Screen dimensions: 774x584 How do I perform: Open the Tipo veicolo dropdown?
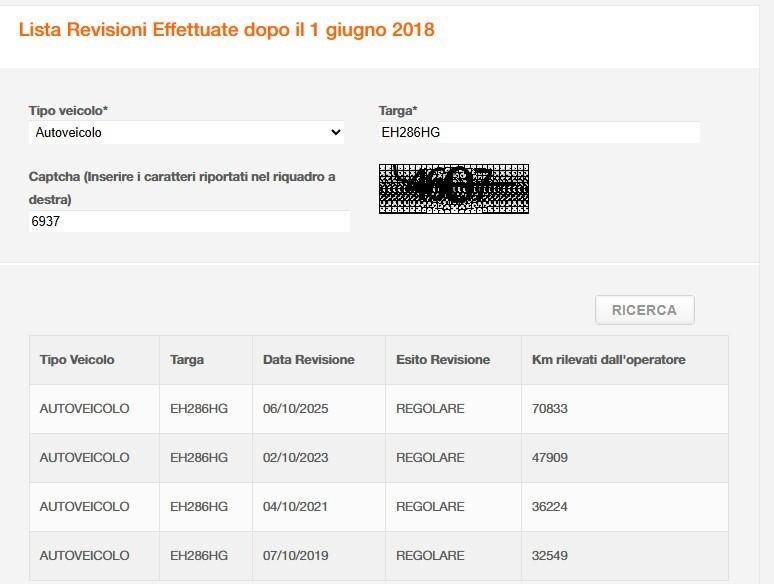tap(186, 132)
